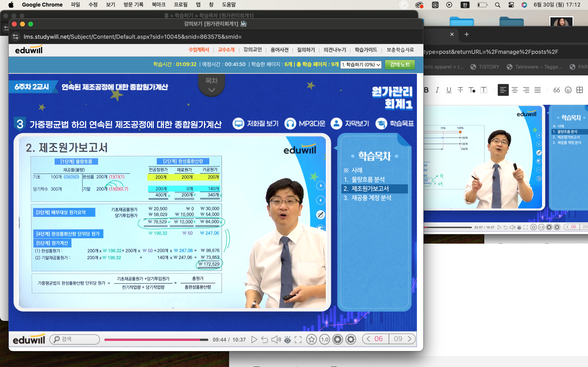Mute the lecture volume speaker icon
The height and width of the screenshot is (367, 588).
[276, 339]
